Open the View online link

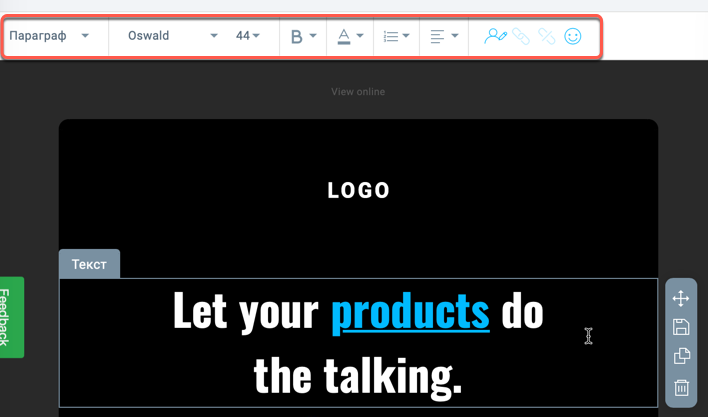tap(358, 92)
